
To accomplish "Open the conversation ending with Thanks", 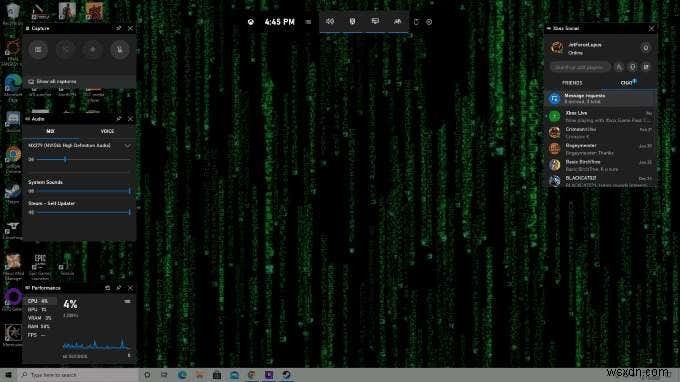I will (x=600, y=149).
